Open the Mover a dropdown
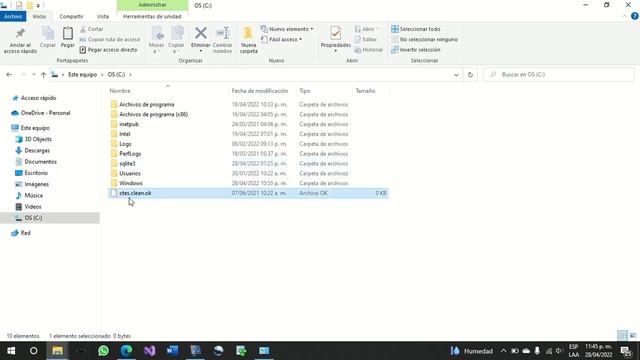Image resolution: width=640 pixels, height=360 pixels. point(156,40)
